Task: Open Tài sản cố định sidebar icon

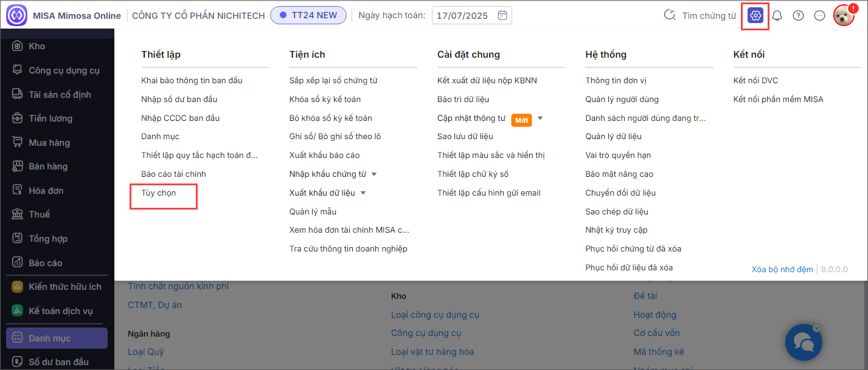Action: tap(18, 94)
